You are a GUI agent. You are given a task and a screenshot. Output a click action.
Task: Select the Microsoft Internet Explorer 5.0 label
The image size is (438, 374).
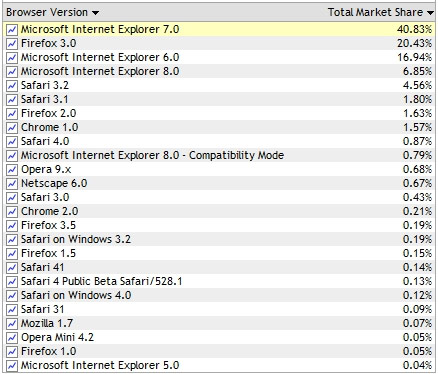[100, 365]
